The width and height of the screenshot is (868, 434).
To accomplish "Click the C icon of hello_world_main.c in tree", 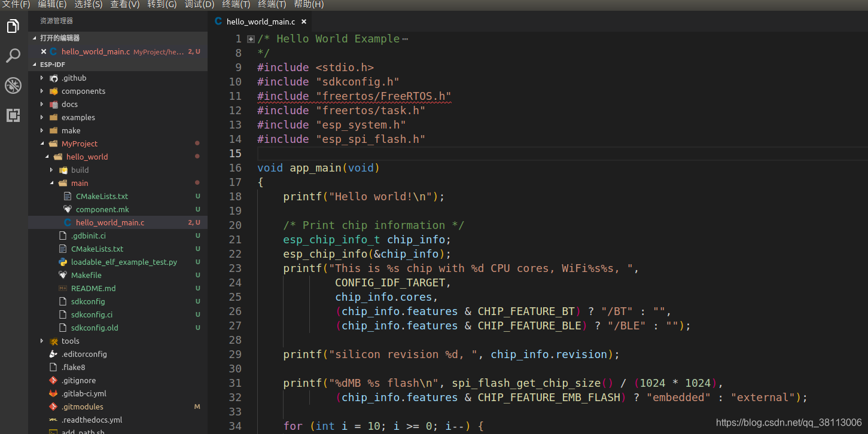I will [68, 223].
